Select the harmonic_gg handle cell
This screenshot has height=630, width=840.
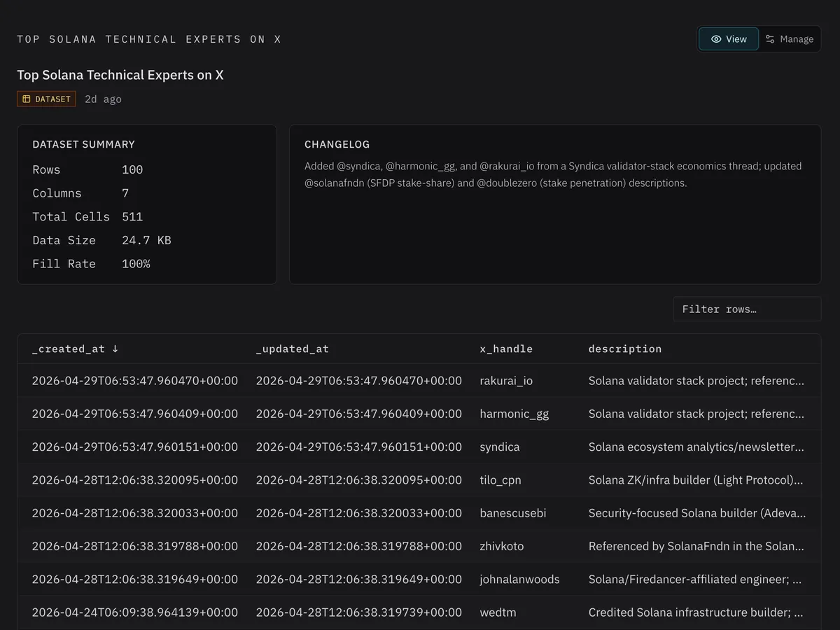coord(514,414)
